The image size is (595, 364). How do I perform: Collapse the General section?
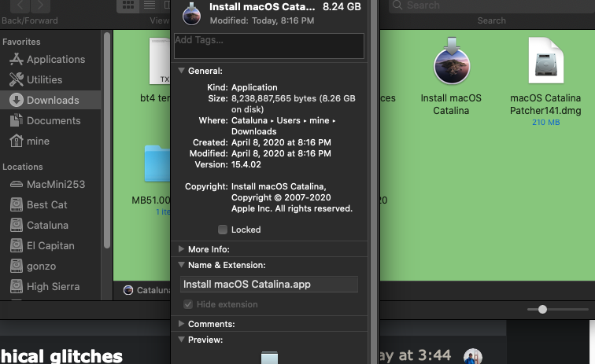click(181, 71)
